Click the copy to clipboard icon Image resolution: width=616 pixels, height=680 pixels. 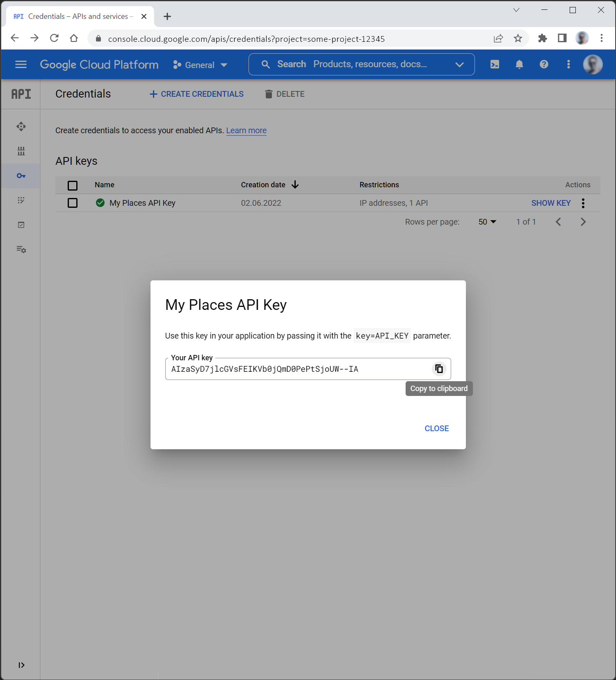coord(439,369)
